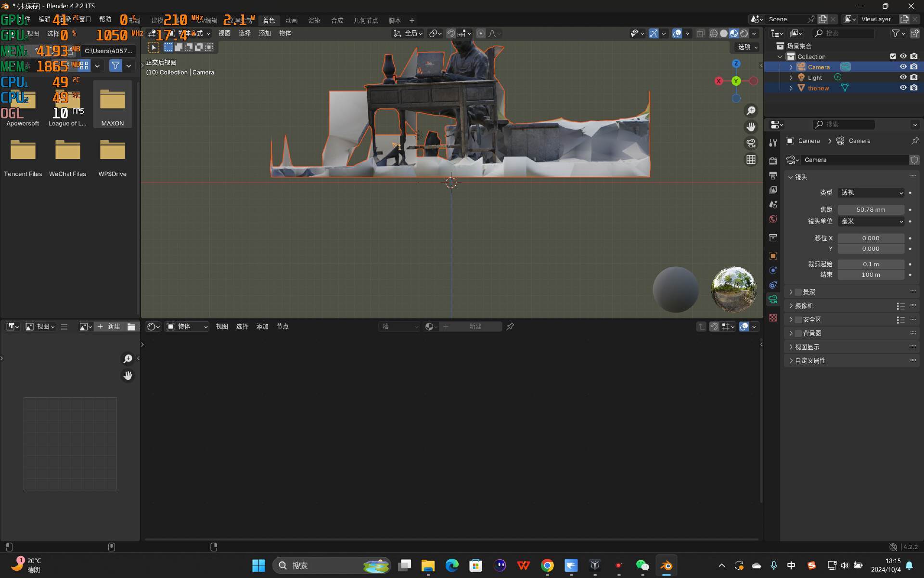Open the World properties tab icon
Screen dimensions: 924x578
(x=773, y=219)
